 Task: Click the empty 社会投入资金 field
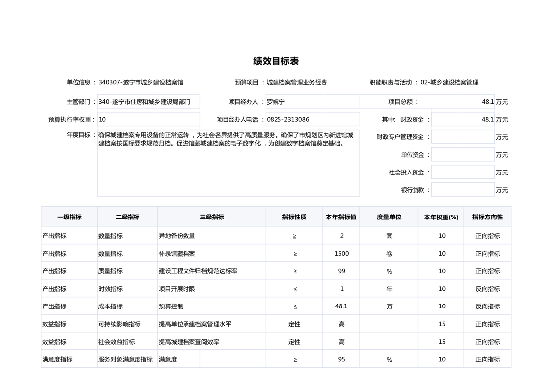462,173
